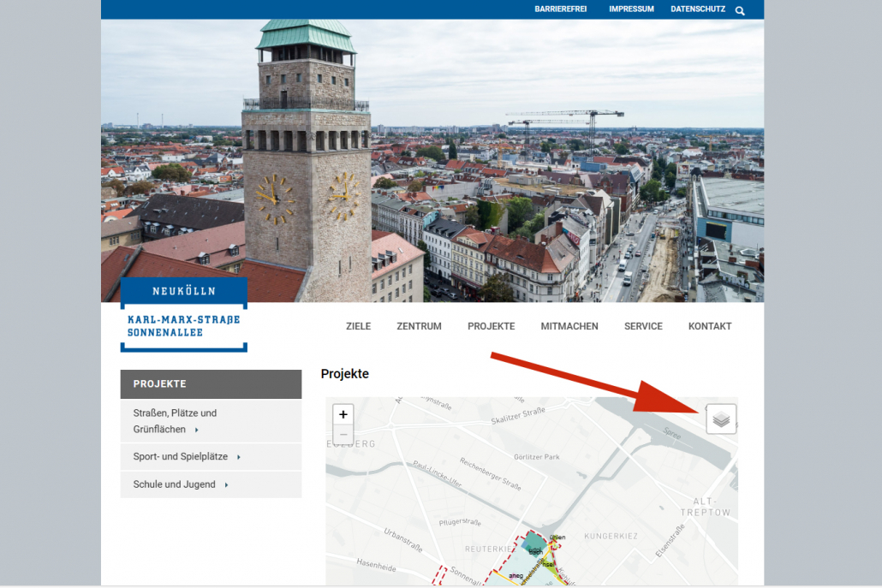Image resolution: width=882 pixels, height=588 pixels.
Task: Expand the Schule und Jugend arrow
Action: [226, 484]
